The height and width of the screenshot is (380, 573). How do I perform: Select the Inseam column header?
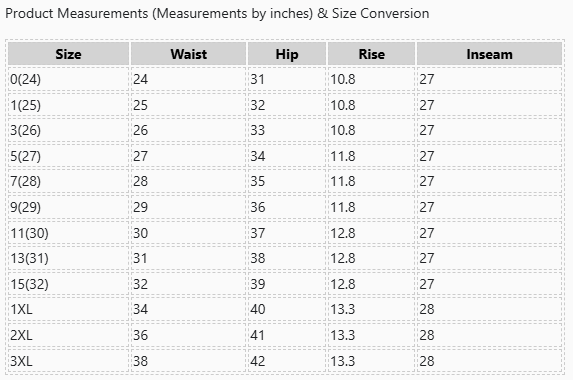tap(489, 54)
